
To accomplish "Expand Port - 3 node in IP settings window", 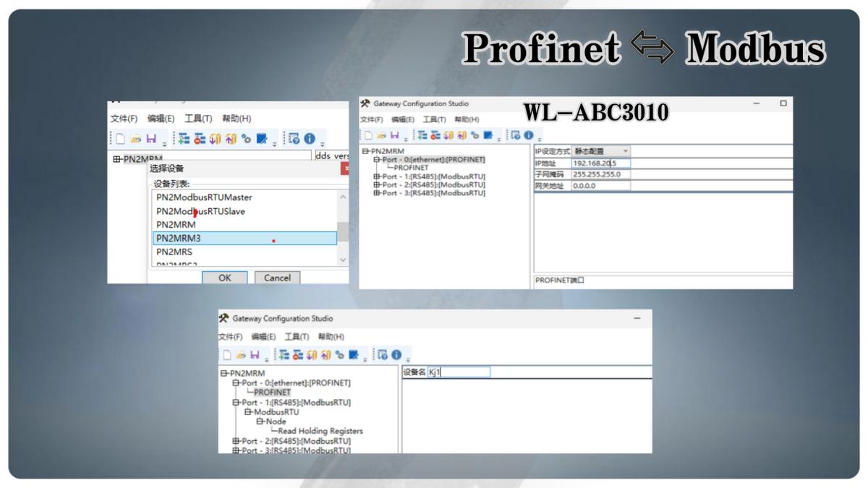I will tap(376, 193).
